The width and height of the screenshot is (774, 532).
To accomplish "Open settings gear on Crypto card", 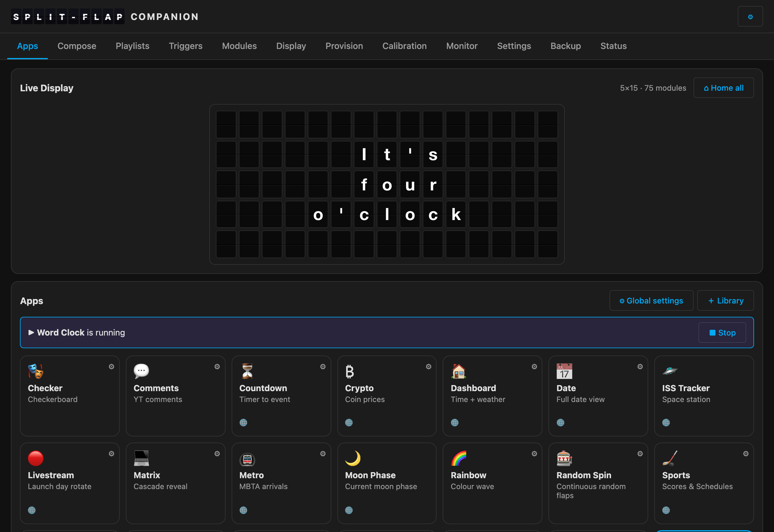I will (428, 367).
